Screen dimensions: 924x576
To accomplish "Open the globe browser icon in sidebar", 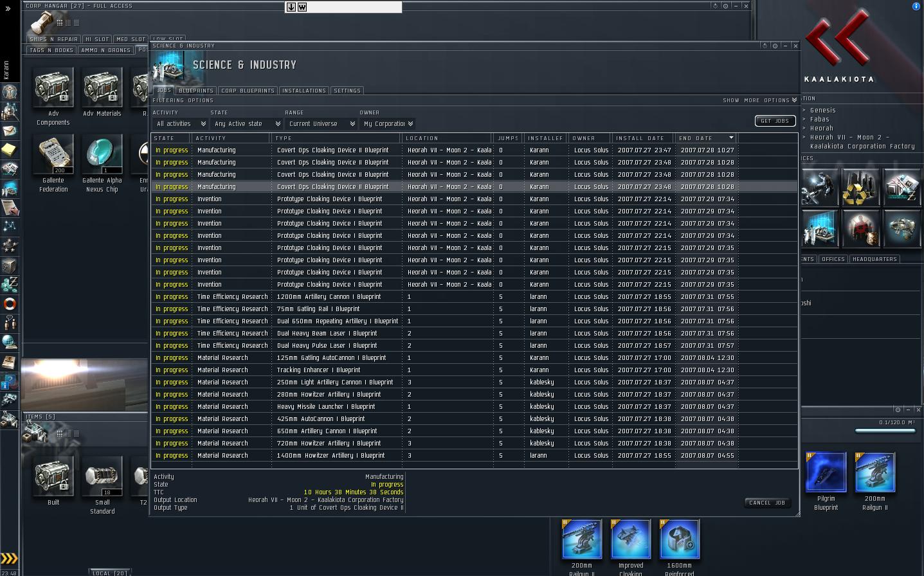I will click(x=9, y=342).
